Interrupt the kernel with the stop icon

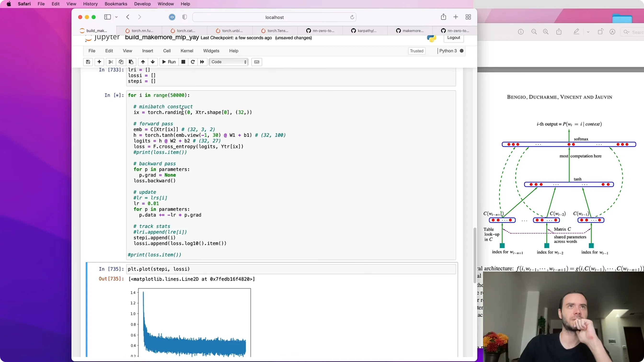point(183,62)
